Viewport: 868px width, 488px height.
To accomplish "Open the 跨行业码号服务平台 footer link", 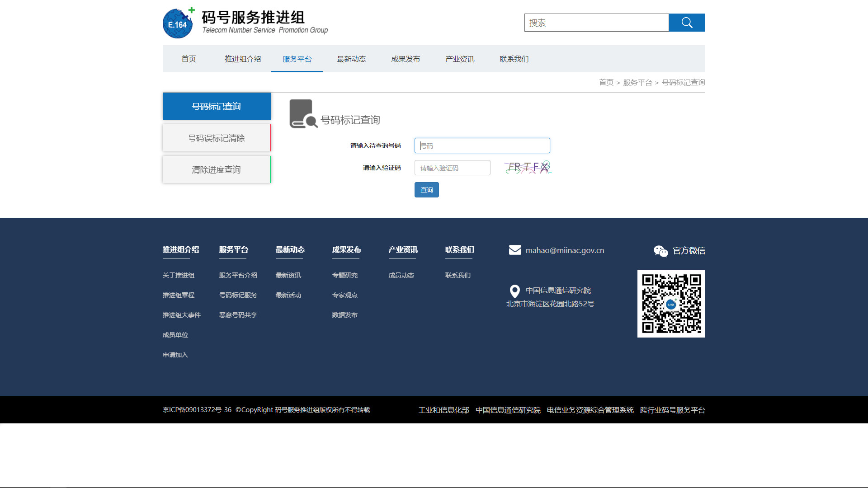I will pyautogui.click(x=672, y=410).
